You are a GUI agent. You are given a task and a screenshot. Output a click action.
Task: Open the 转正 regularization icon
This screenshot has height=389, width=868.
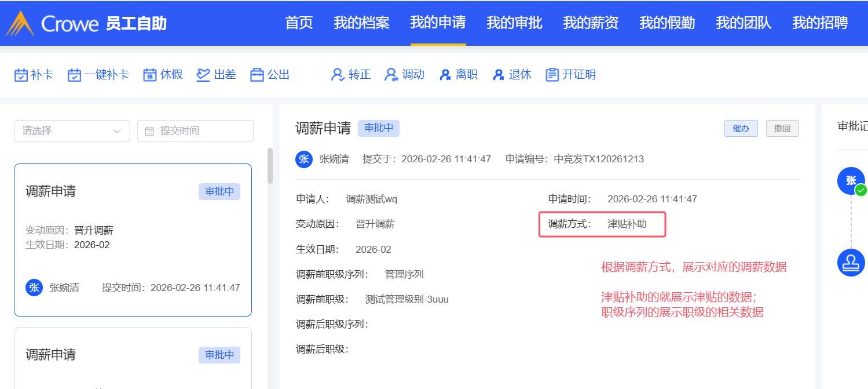(x=338, y=75)
